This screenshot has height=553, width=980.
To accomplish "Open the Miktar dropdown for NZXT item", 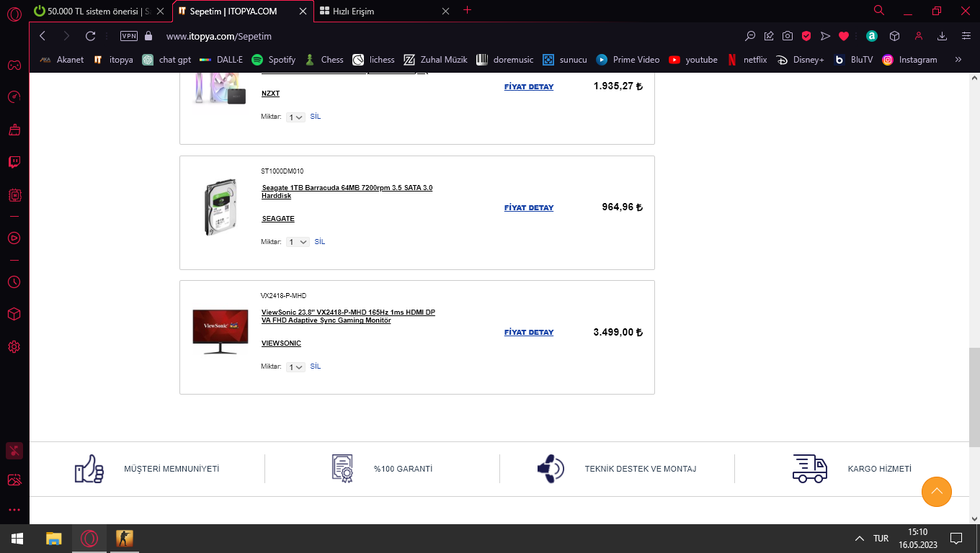I will pos(295,117).
